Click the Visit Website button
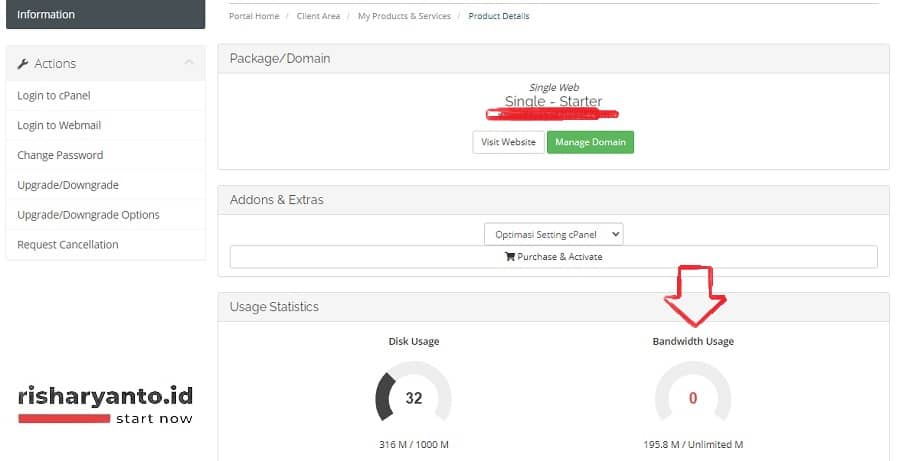This screenshot has height=461, width=900. pos(508,142)
